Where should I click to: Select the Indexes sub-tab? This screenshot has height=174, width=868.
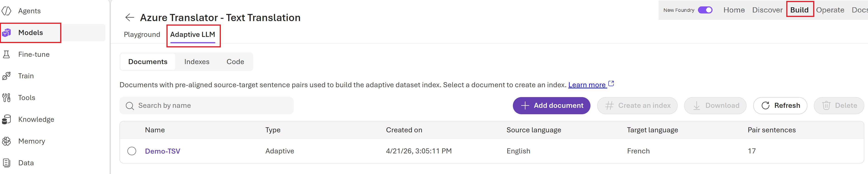point(197,62)
